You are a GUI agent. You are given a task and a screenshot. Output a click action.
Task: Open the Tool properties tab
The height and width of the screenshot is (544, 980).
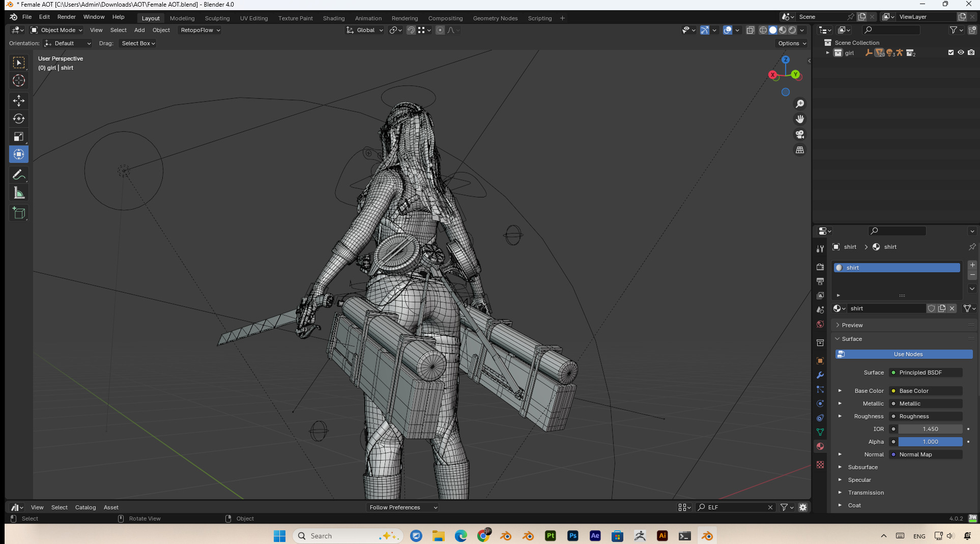[x=820, y=248]
